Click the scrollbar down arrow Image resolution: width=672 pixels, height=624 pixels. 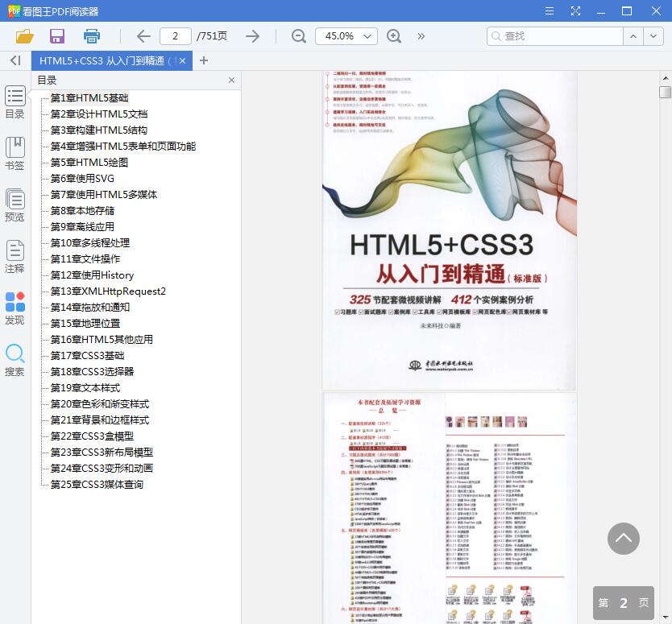(665, 618)
